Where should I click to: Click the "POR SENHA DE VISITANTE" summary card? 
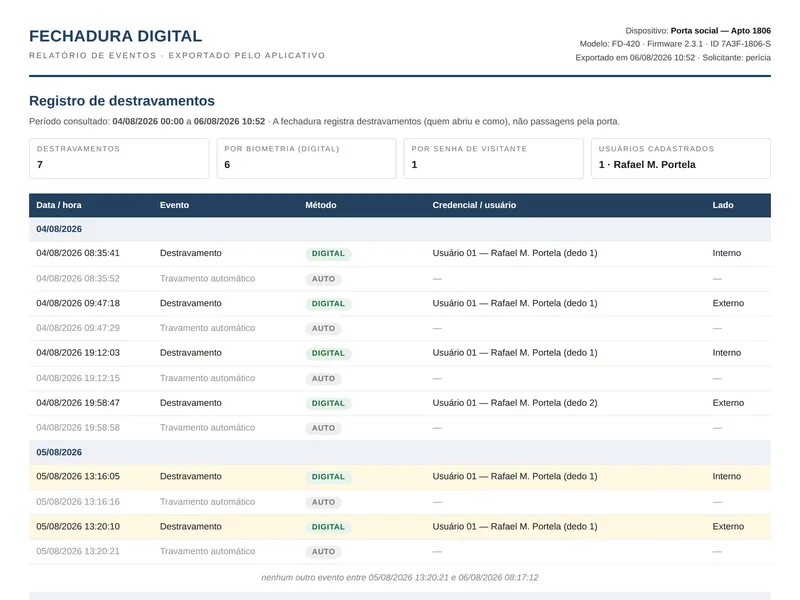coord(493,159)
